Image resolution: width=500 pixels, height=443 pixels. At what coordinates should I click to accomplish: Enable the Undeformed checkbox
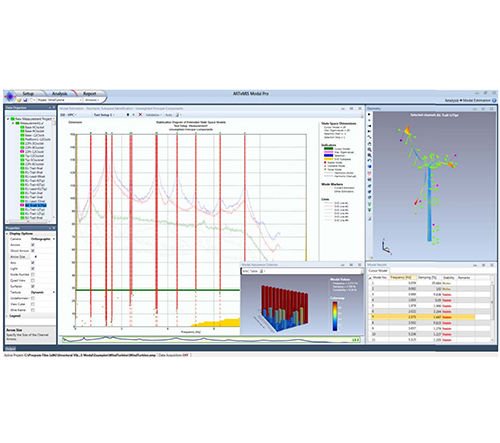33,298
